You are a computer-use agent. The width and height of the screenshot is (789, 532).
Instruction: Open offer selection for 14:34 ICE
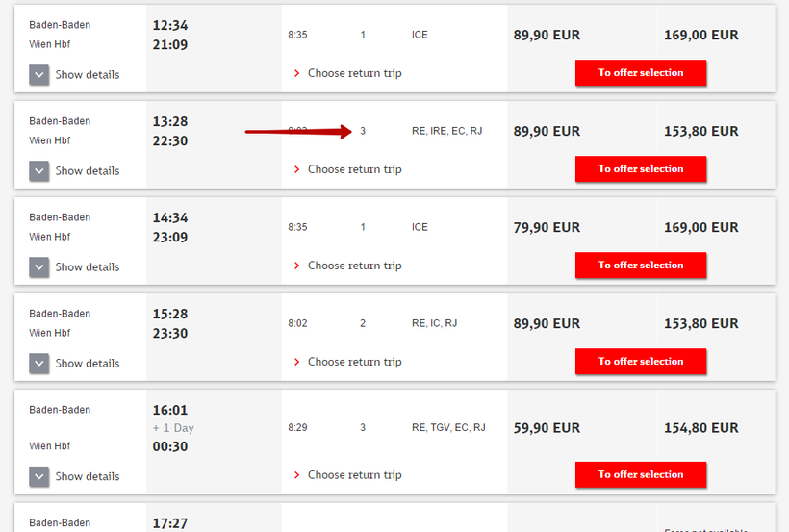tap(641, 266)
